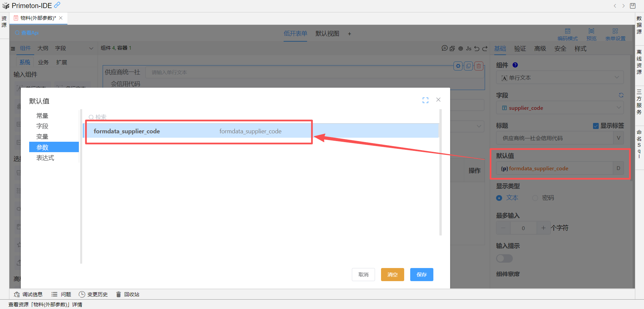Click the 业务 component category tab
This screenshot has height=309, width=644.
(43, 62)
